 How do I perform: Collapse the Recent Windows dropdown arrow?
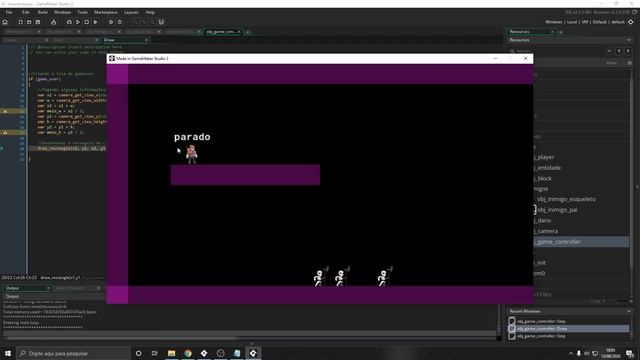(x=629, y=311)
